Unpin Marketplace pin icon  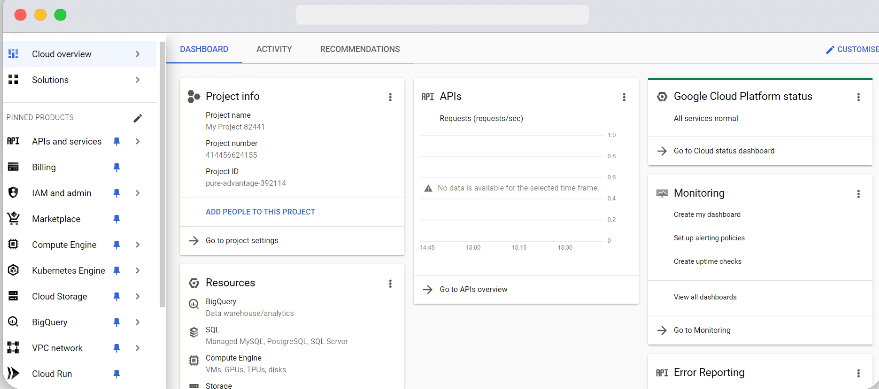117,219
